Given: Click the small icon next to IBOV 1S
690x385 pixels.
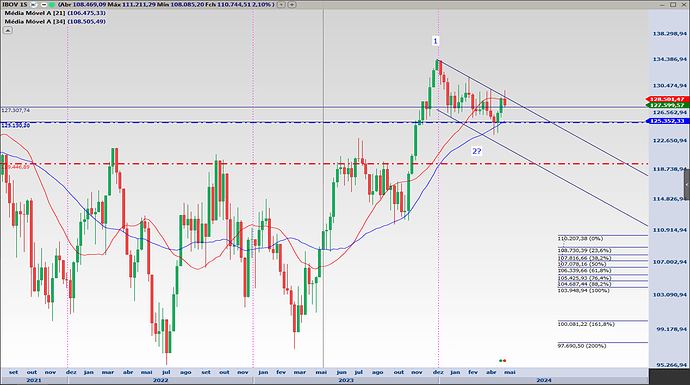Looking at the screenshot, I should point(33,4).
